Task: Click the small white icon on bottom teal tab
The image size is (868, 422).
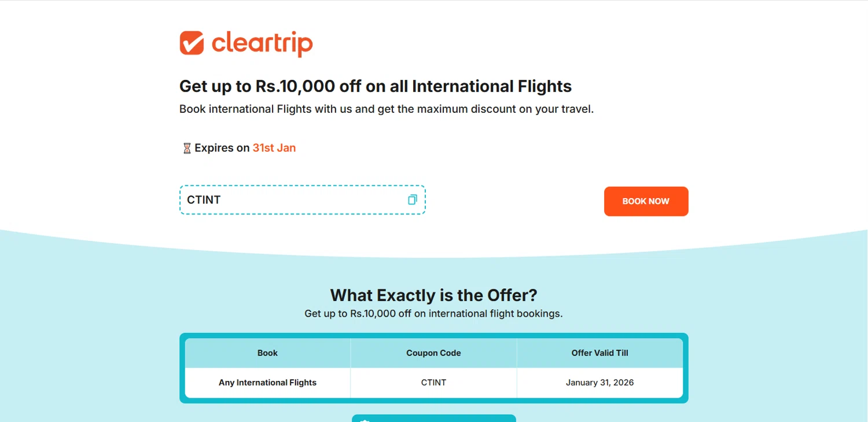Action: [x=365, y=420]
